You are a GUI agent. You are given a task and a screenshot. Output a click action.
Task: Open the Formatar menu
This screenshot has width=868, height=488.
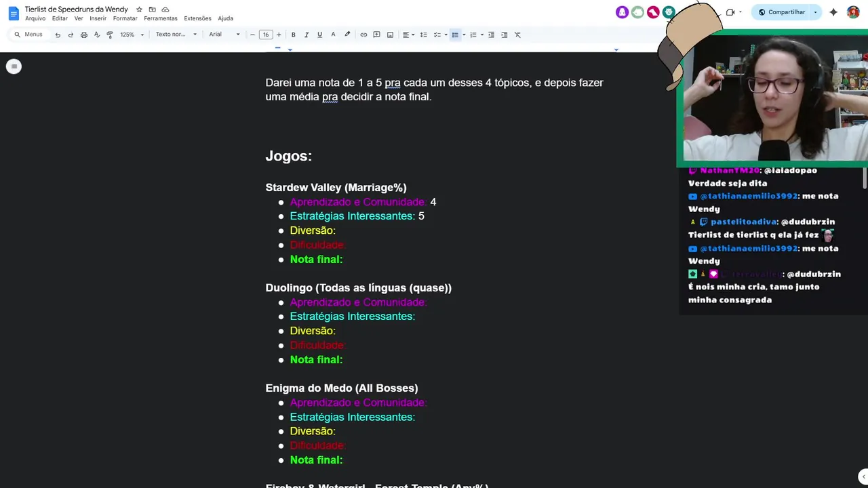click(125, 19)
